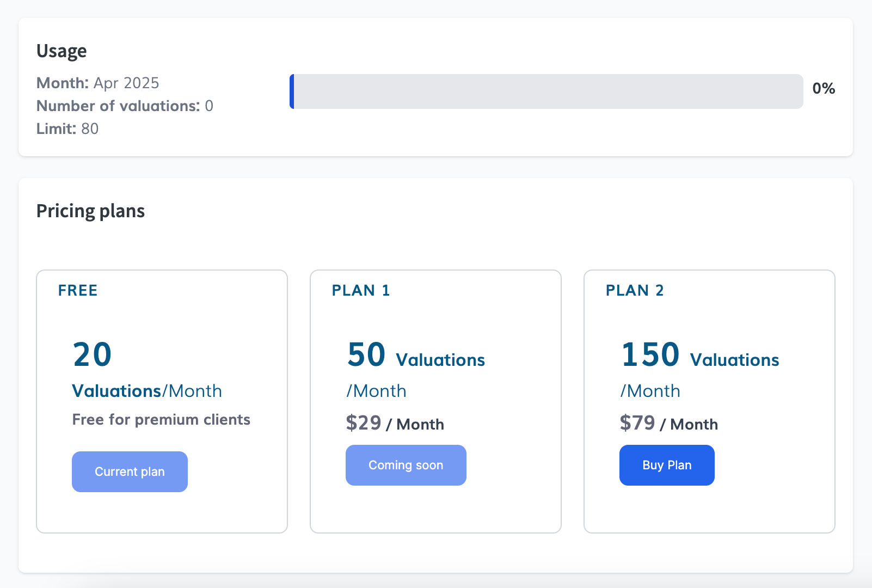
Task: Click the 150 Valuations figure
Action: tap(699, 356)
